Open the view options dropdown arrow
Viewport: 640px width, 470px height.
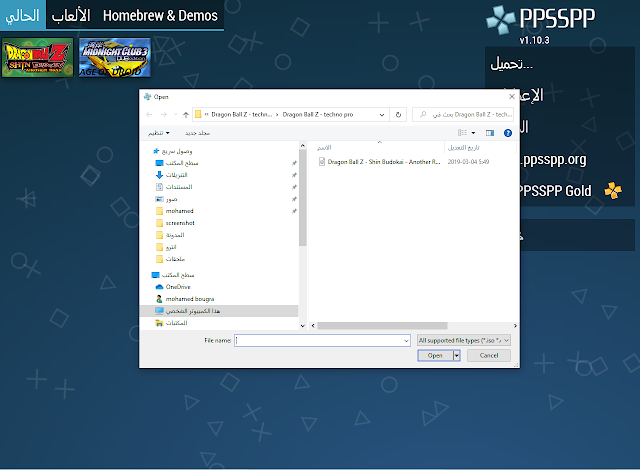(x=473, y=133)
